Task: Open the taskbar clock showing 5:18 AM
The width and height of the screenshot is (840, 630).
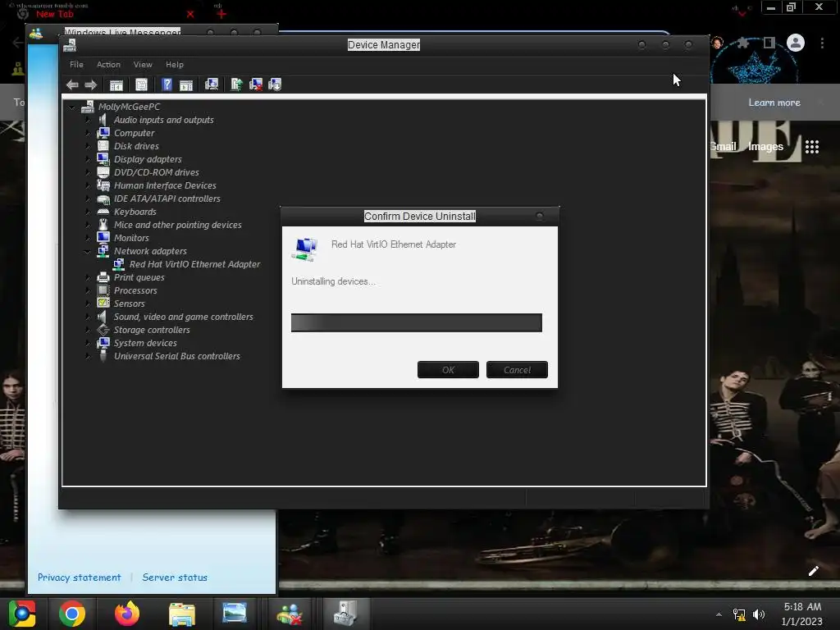Action: click(x=802, y=614)
